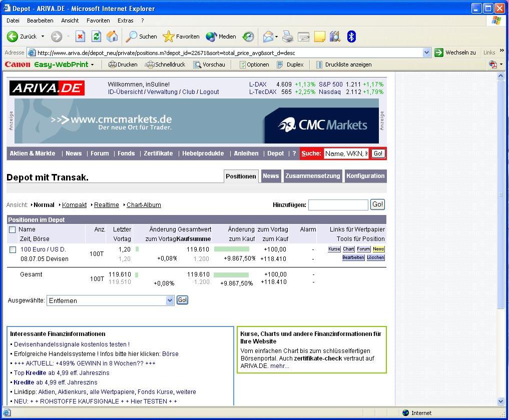Open the Ausgewählte Entfernen combo box
This screenshot has width=509, height=420.
[111, 300]
